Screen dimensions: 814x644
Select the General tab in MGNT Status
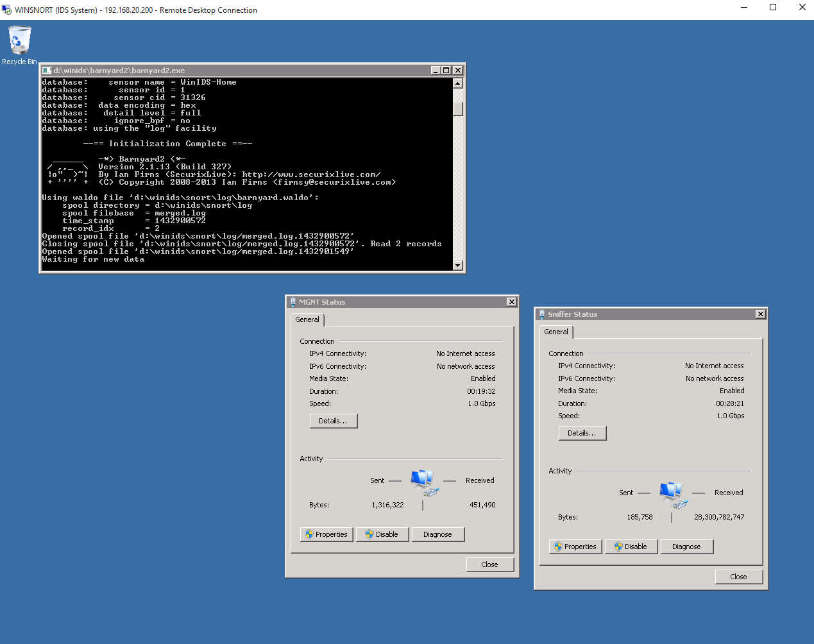tap(307, 319)
